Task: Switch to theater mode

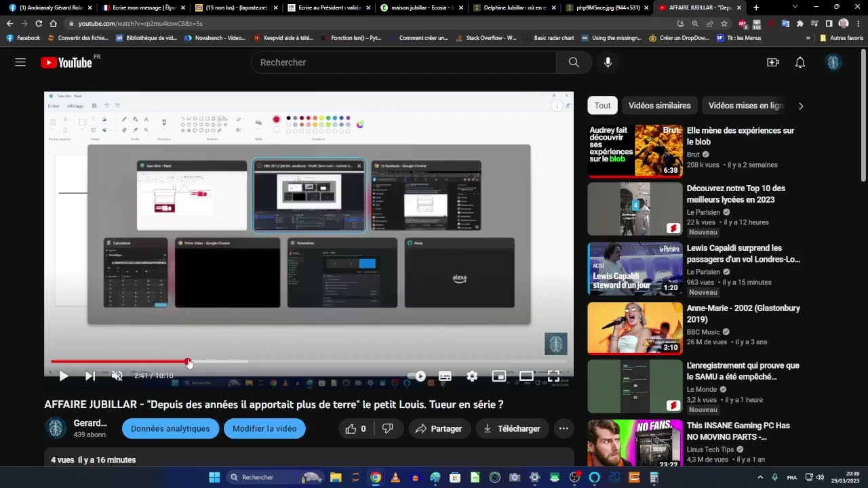Action: point(526,375)
